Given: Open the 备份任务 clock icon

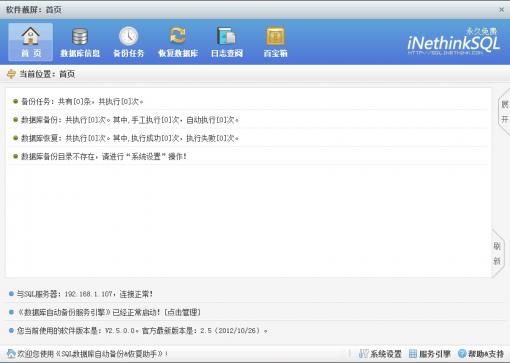Looking at the screenshot, I should (129, 42).
